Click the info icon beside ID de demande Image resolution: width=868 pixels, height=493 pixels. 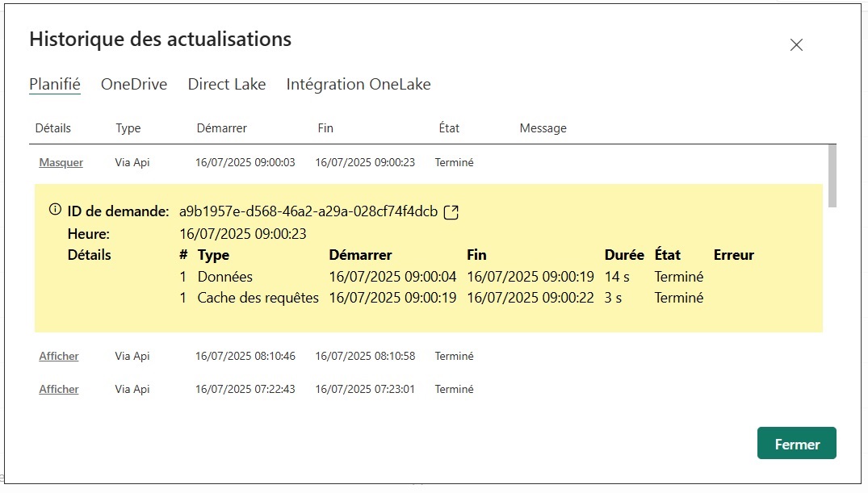(x=55, y=210)
